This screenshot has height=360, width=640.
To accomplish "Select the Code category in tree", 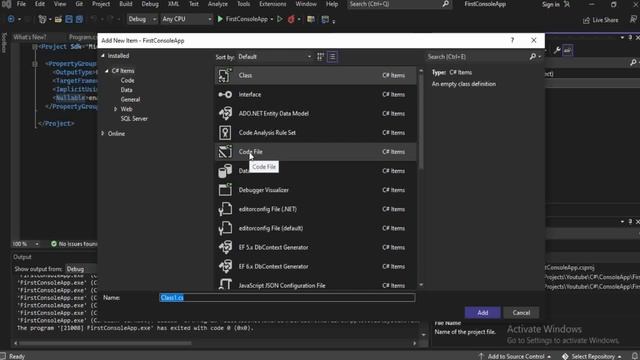I will [127, 80].
